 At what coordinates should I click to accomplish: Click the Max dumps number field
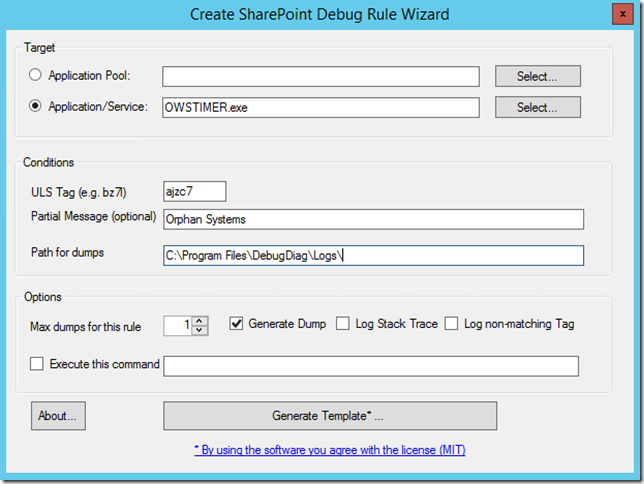(177, 325)
